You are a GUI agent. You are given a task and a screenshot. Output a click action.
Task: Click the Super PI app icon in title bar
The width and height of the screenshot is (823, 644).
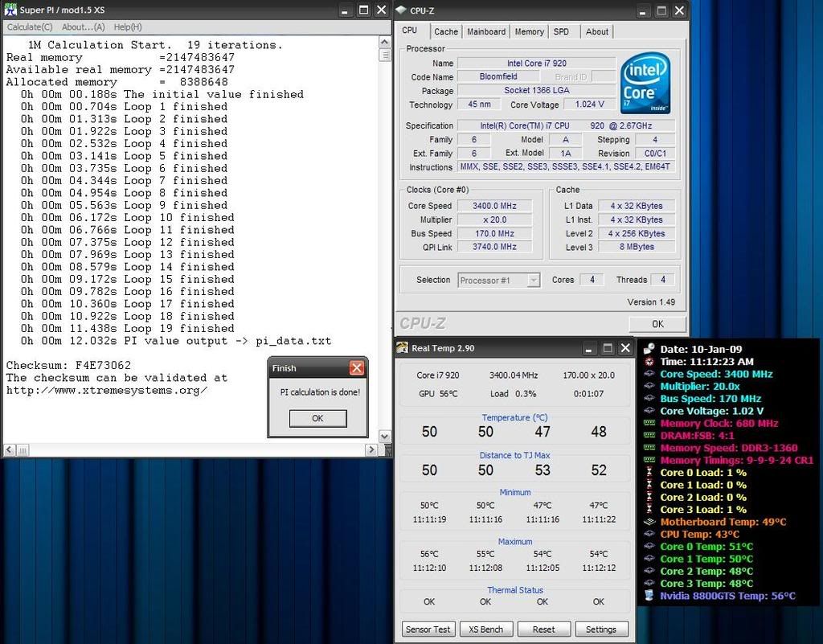point(10,10)
